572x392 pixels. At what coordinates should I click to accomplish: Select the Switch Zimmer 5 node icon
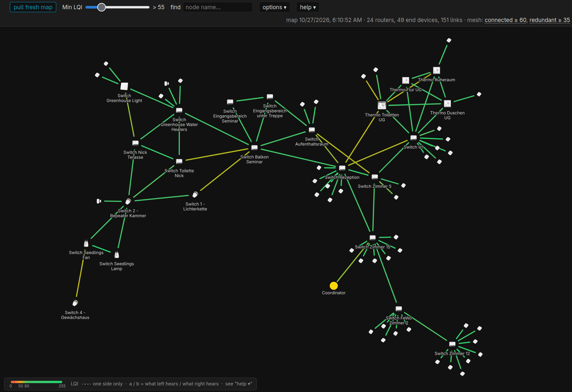[x=375, y=177]
